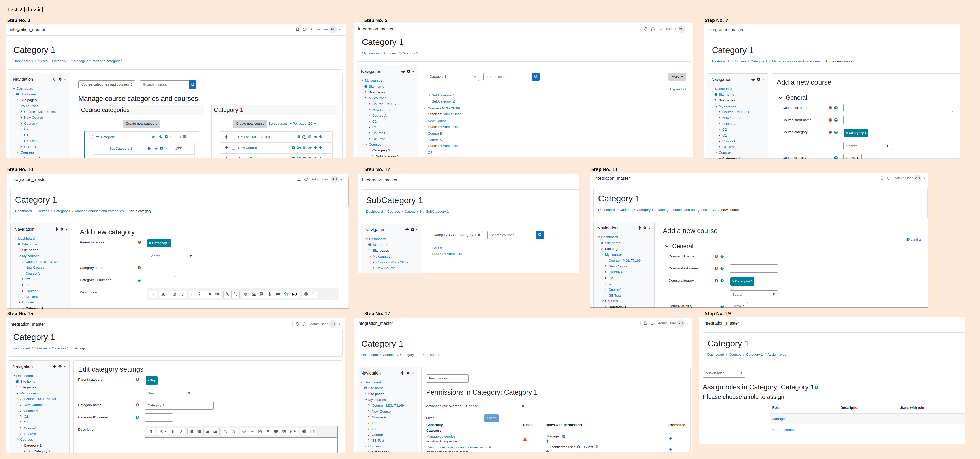Click settings gear for Course - MDL-73169 row, Step 3
The image size is (980, 459).
coord(299,137)
